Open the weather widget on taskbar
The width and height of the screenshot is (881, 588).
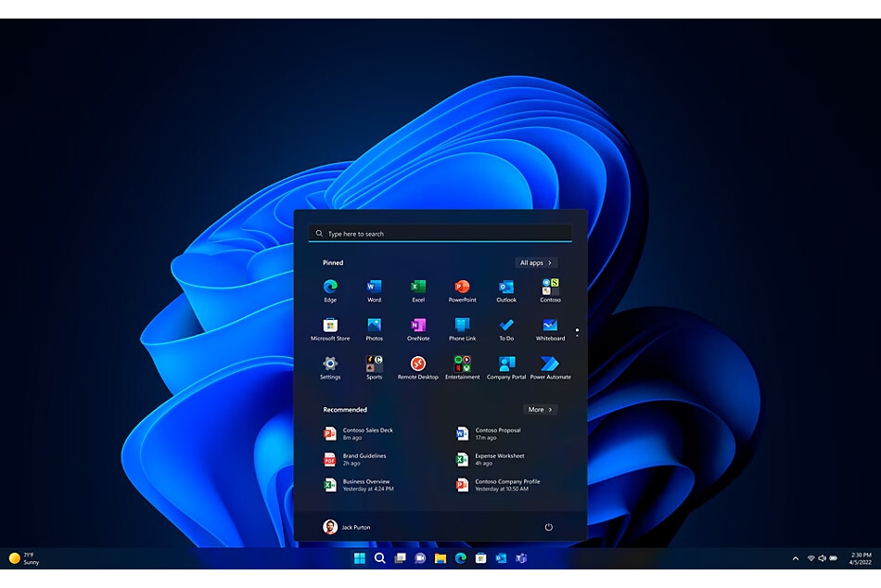(24, 558)
